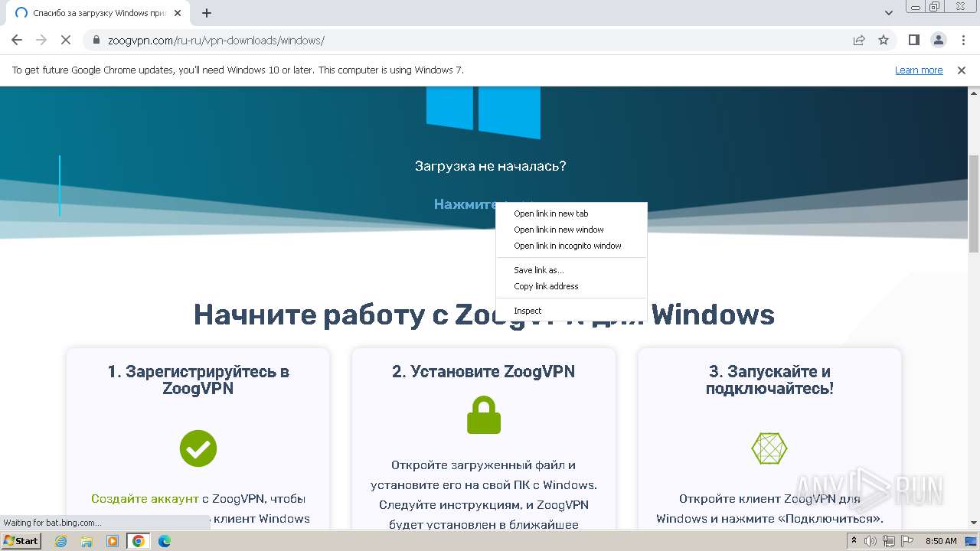Open the Windows Start menu
This screenshot has height=551, width=980.
(x=21, y=540)
